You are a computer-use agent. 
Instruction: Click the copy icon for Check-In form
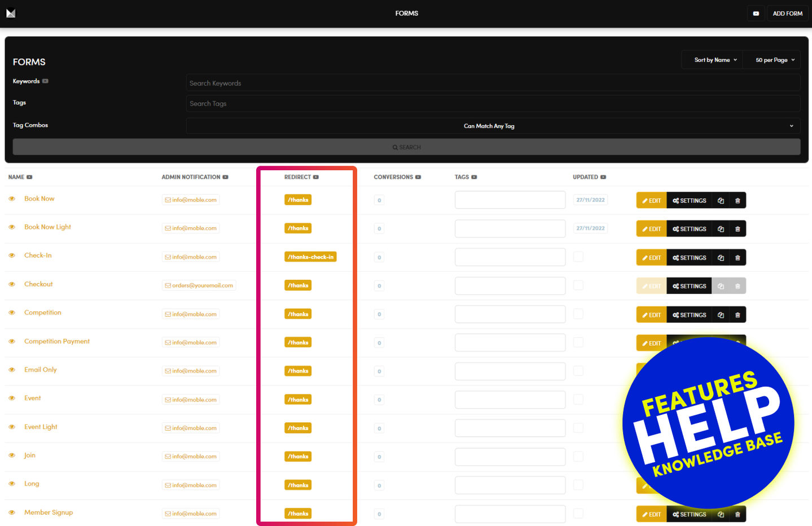(x=721, y=258)
